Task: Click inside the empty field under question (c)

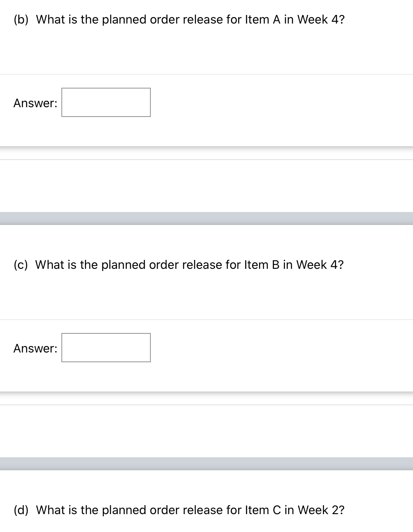Action: pos(106,348)
